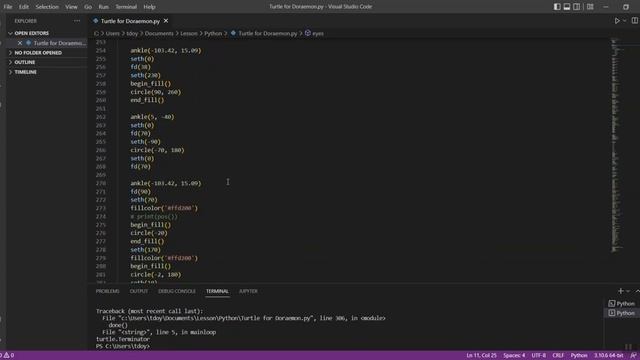
Task: Select Python interpreter 3.10.6 64-bit
Action: coord(609,356)
